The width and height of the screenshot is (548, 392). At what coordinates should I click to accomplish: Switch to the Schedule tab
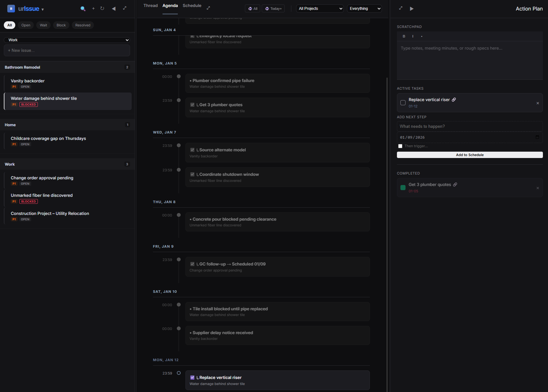click(192, 5)
